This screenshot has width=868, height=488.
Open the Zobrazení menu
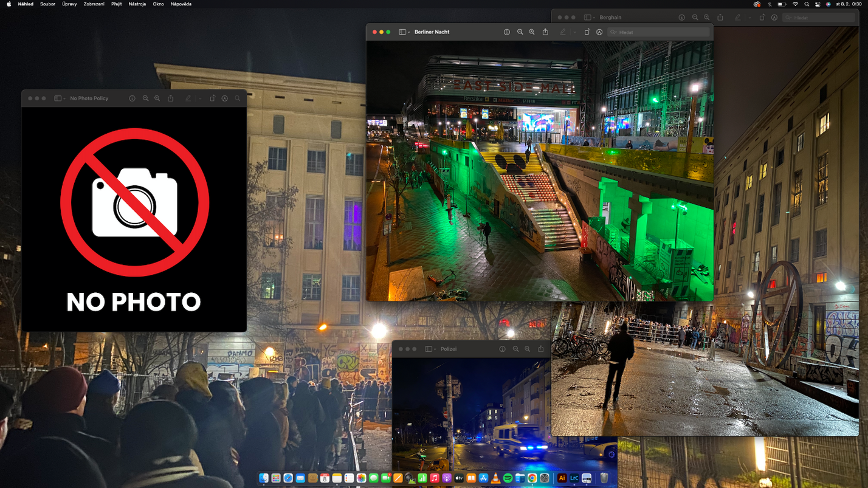point(94,4)
